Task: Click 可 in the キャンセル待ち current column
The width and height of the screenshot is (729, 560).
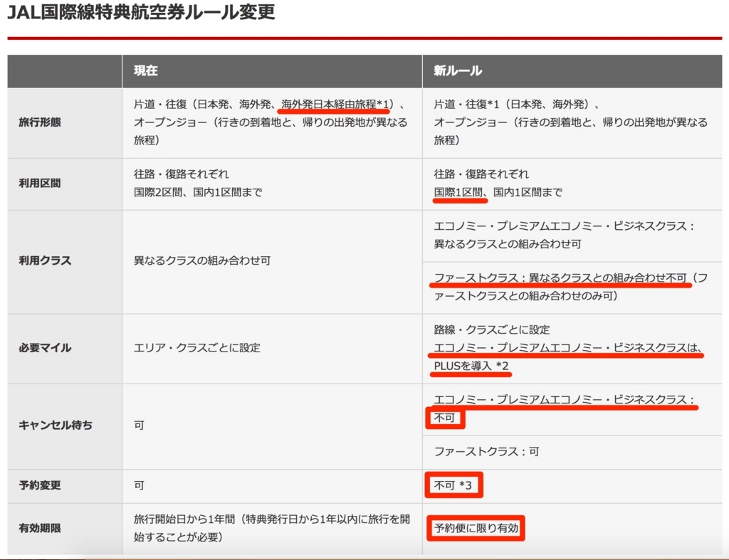Action: click(x=139, y=426)
